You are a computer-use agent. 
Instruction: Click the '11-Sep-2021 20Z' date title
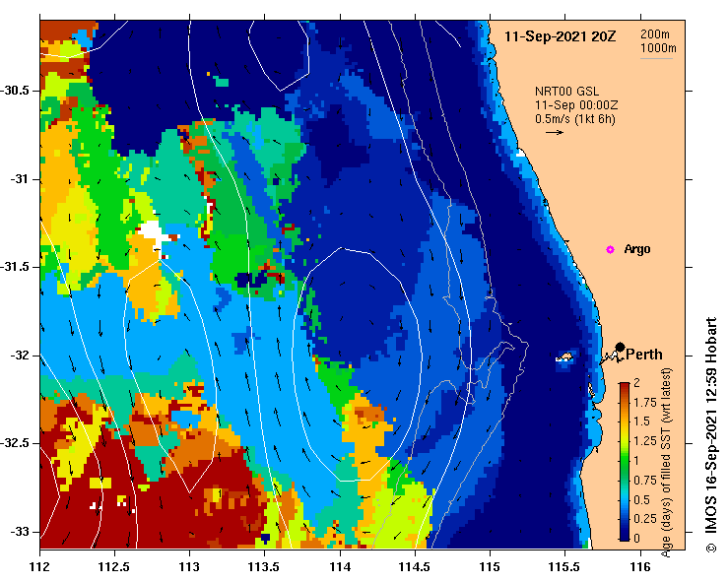[560, 36]
